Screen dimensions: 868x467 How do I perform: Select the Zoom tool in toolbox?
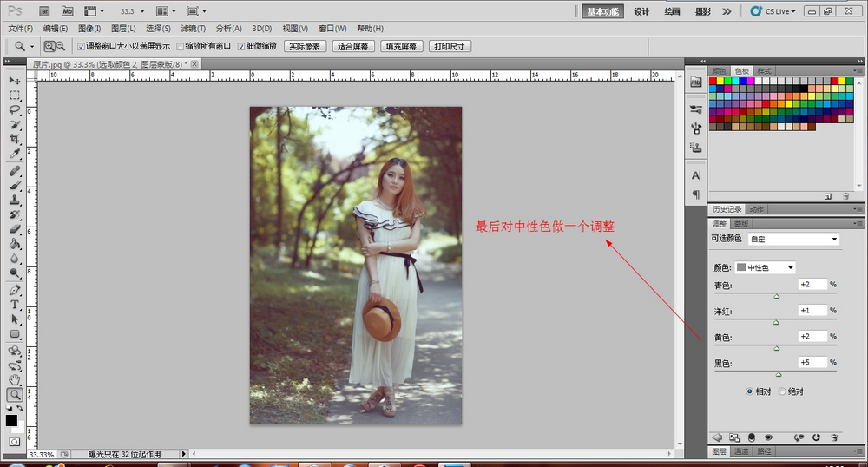tap(15, 394)
